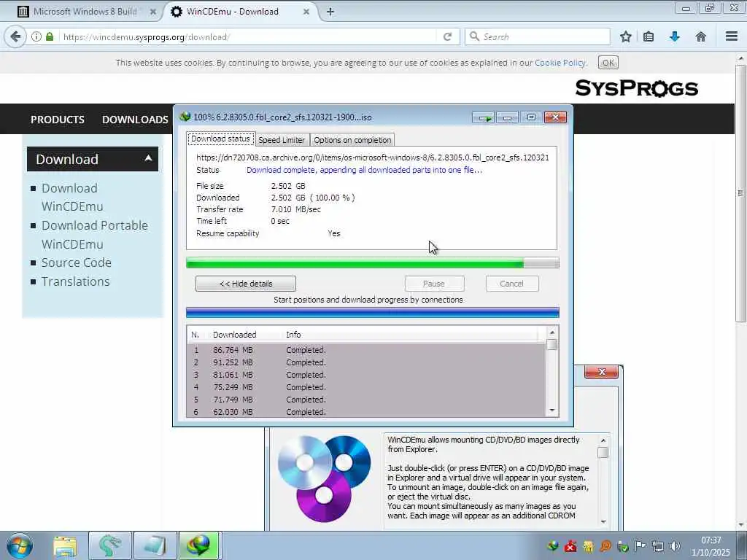Image resolution: width=747 pixels, height=560 pixels.
Task: Switch to the Speed Limiter tab
Action: tap(282, 140)
